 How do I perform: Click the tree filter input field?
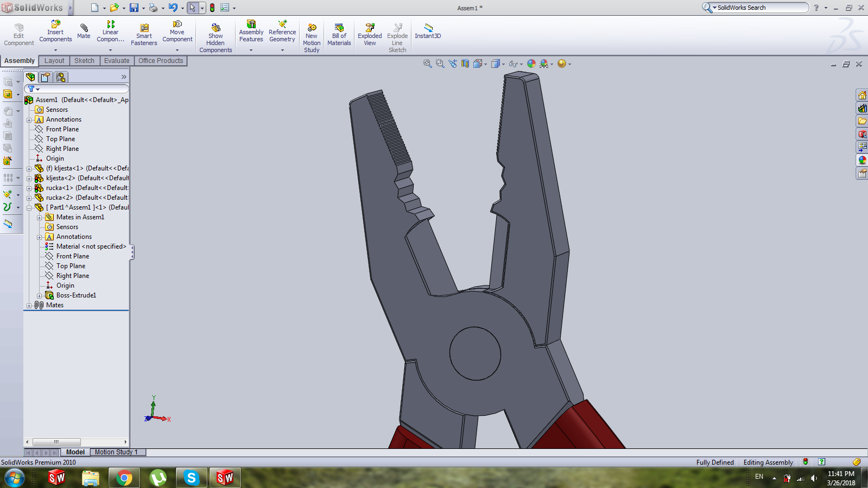[x=77, y=89]
